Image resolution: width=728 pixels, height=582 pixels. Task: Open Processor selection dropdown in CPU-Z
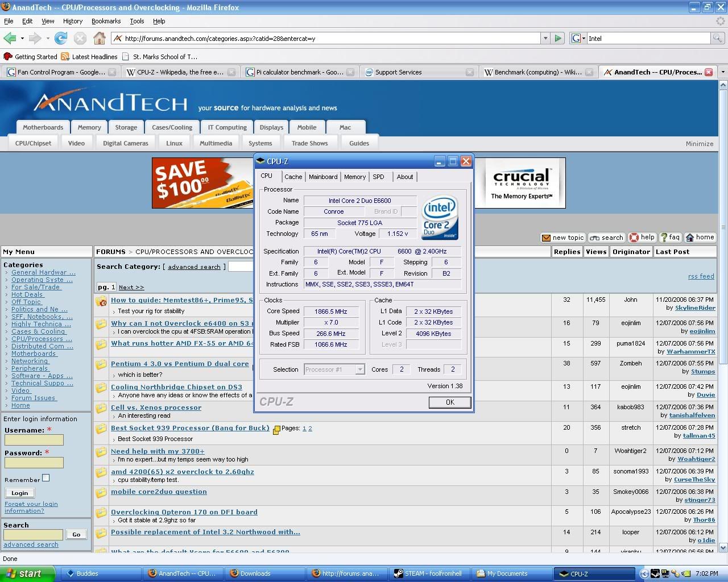[359, 369]
